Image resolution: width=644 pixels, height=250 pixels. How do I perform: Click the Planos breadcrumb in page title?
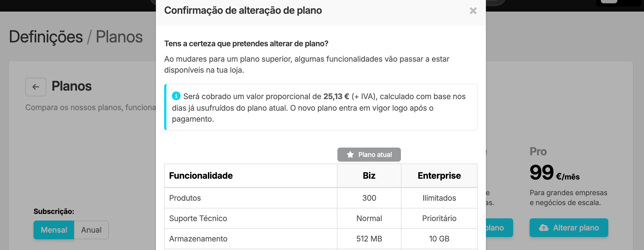tap(119, 37)
